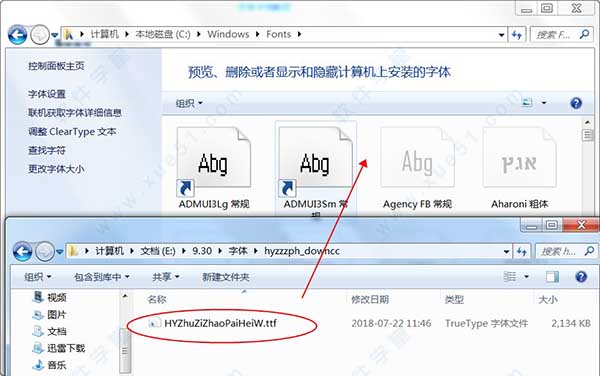Go forward in the Fonts window
The image size is (600, 376).
point(40,35)
